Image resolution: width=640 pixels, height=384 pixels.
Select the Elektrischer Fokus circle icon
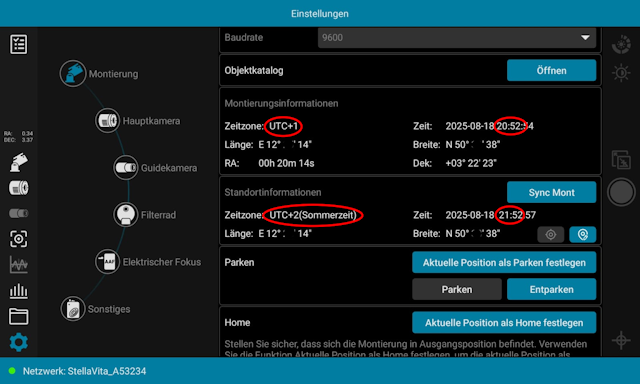(x=107, y=262)
